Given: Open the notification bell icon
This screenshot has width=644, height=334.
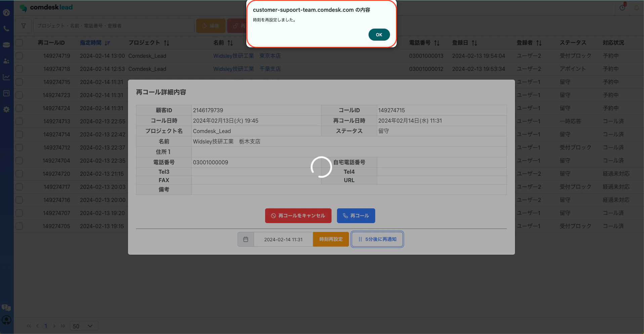Looking at the screenshot, I should (637, 7).
